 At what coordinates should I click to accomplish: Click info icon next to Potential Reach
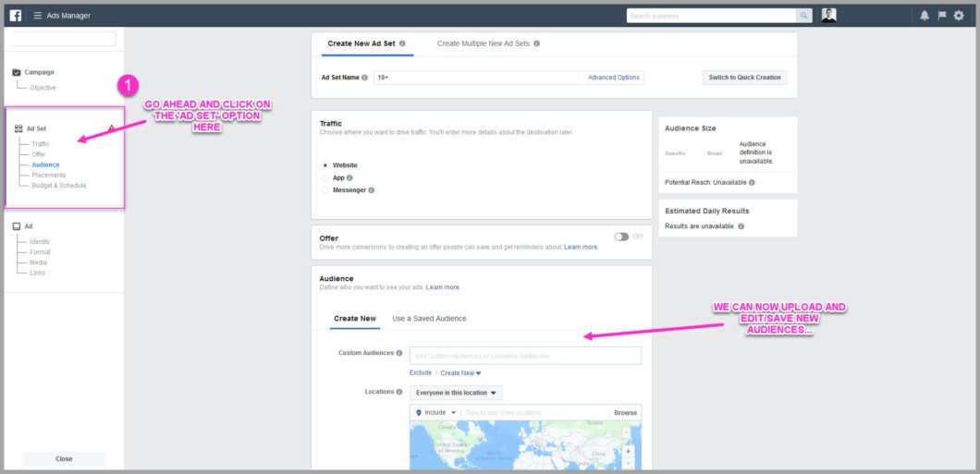752,183
